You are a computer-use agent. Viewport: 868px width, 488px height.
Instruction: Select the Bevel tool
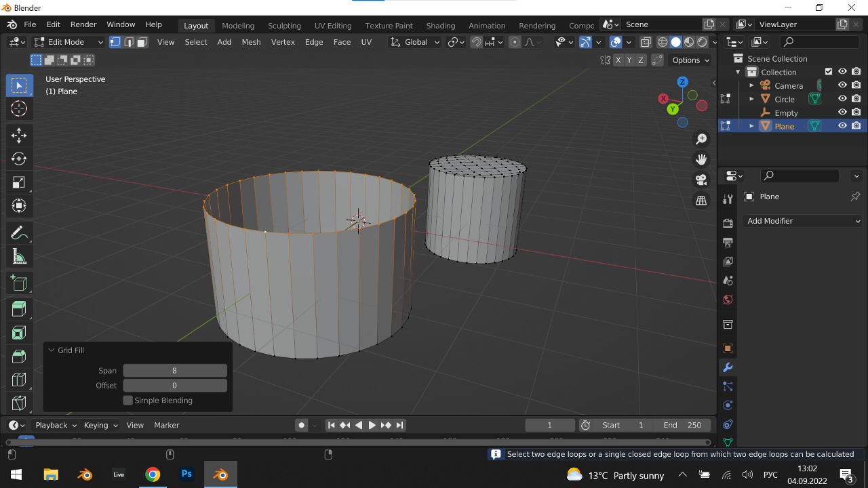(x=19, y=356)
